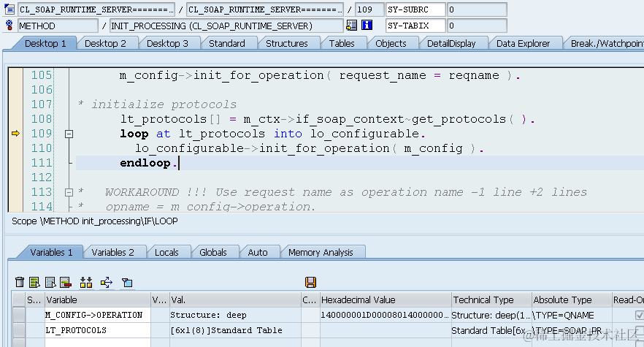
Task: Click the two down-arrows sort icon
Action: (x=86, y=282)
